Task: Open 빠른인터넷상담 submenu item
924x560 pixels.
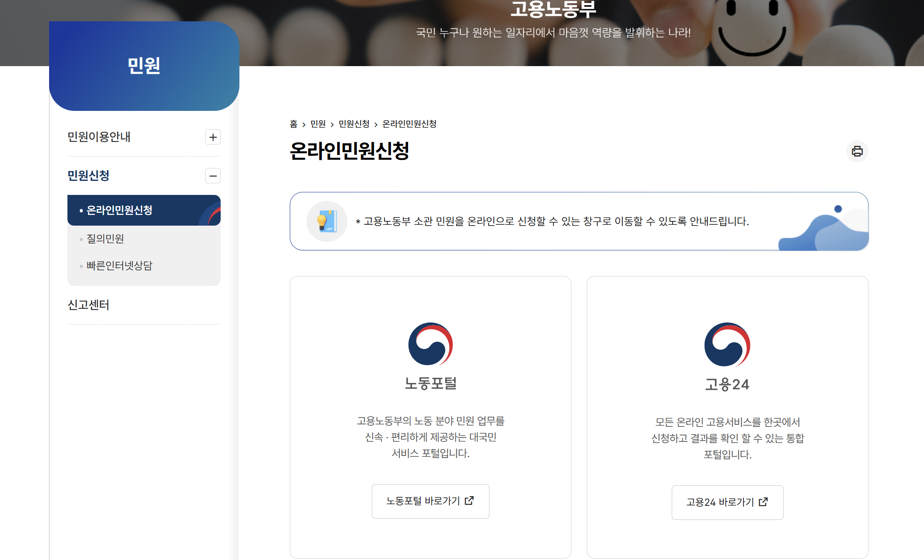Action: [x=119, y=266]
